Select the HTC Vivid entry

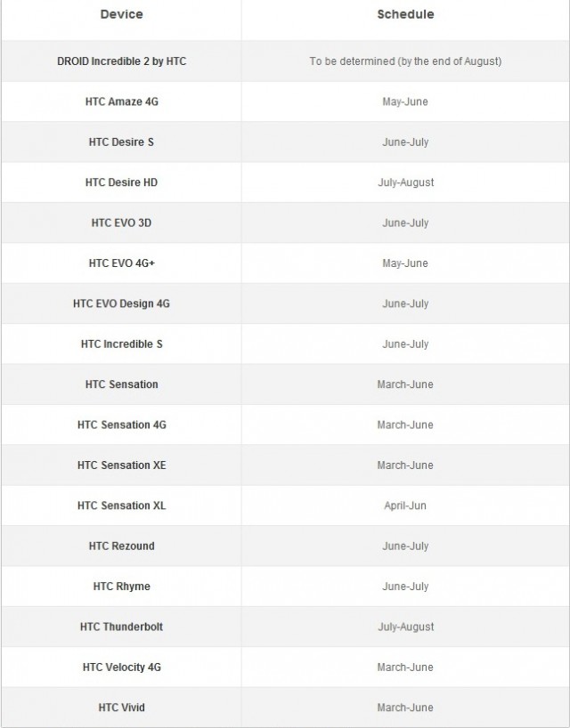point(122,708)
